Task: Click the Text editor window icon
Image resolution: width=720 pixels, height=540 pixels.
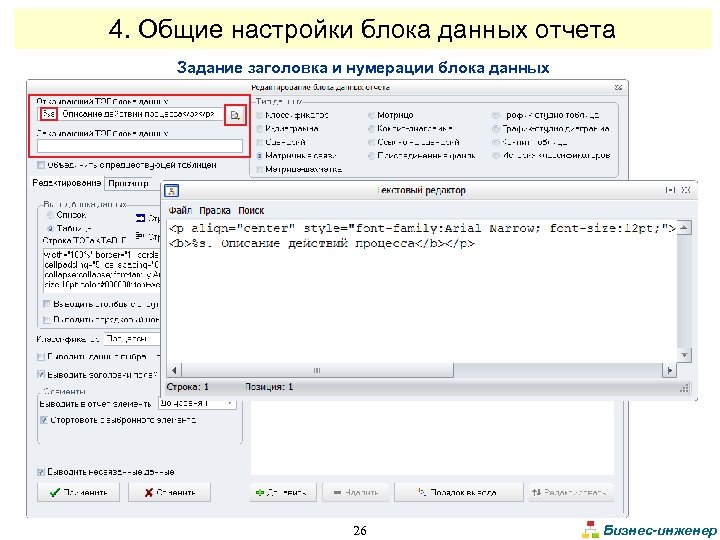Action: (171, 190)
